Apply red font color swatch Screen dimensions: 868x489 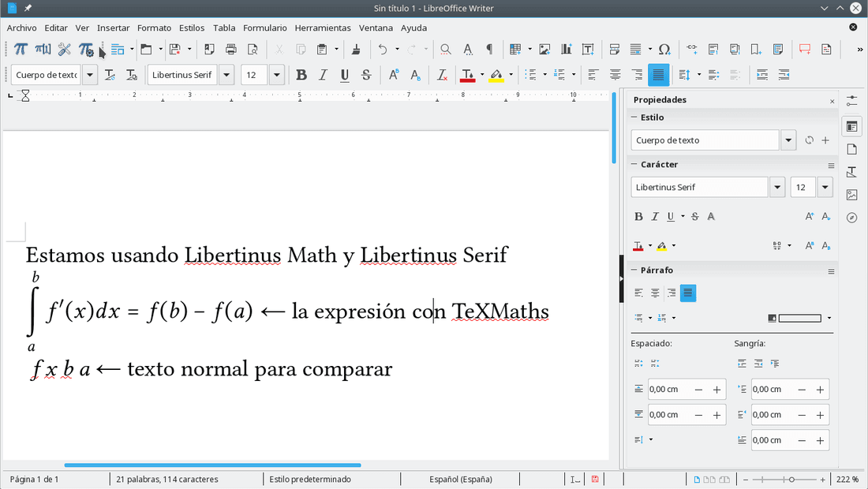[x=468, y=75]
